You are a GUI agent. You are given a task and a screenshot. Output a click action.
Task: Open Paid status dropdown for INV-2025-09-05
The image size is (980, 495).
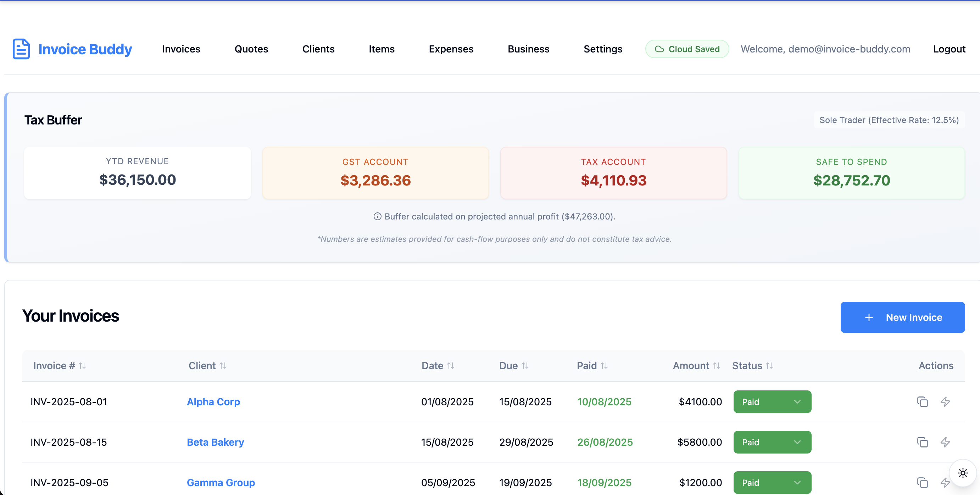[x=772, y=483]
